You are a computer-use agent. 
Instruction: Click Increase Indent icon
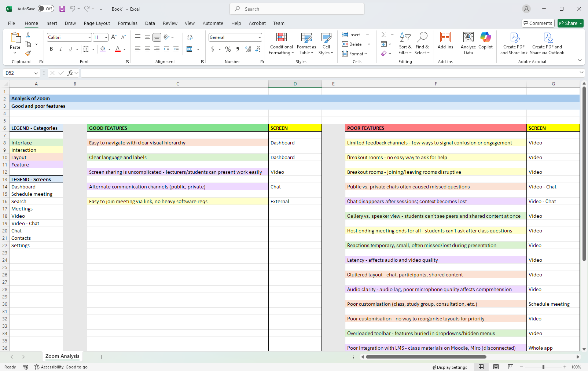tap(176, 49)
